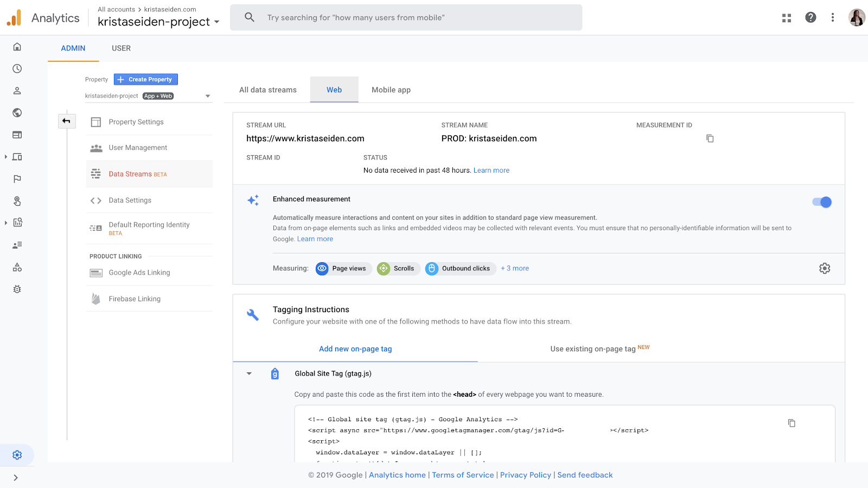Open Enhanced measurement settings gear
The image size is (868, 488).
pyautogui.click(x=825, y=268)
